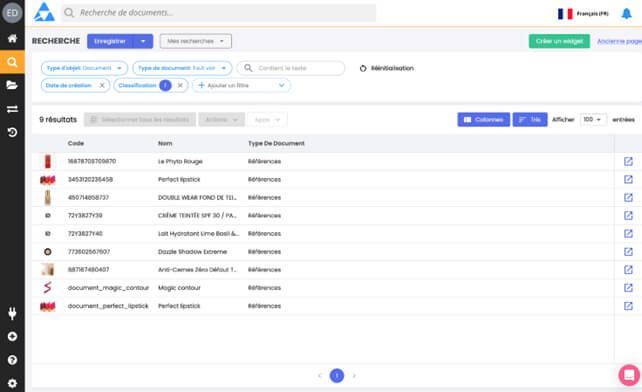Open the dropdown right of Actions
Viewport: 642px width, 392px height.
(267, 120)
